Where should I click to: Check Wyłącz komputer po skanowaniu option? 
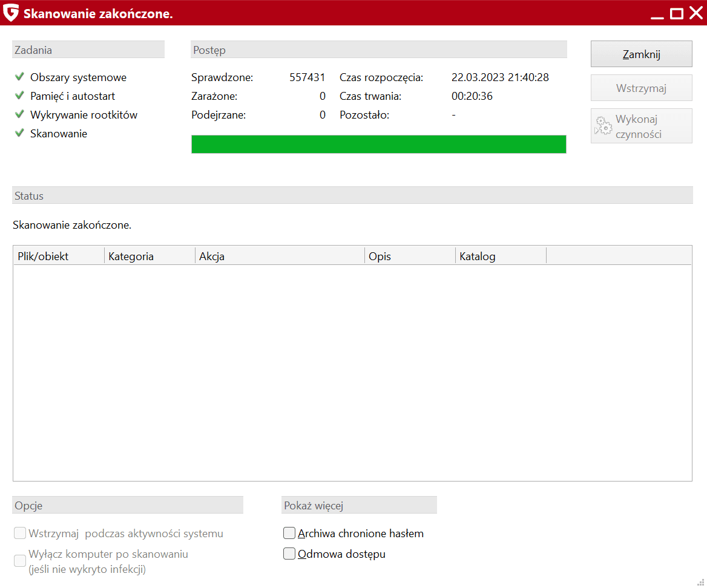[20, 560]
